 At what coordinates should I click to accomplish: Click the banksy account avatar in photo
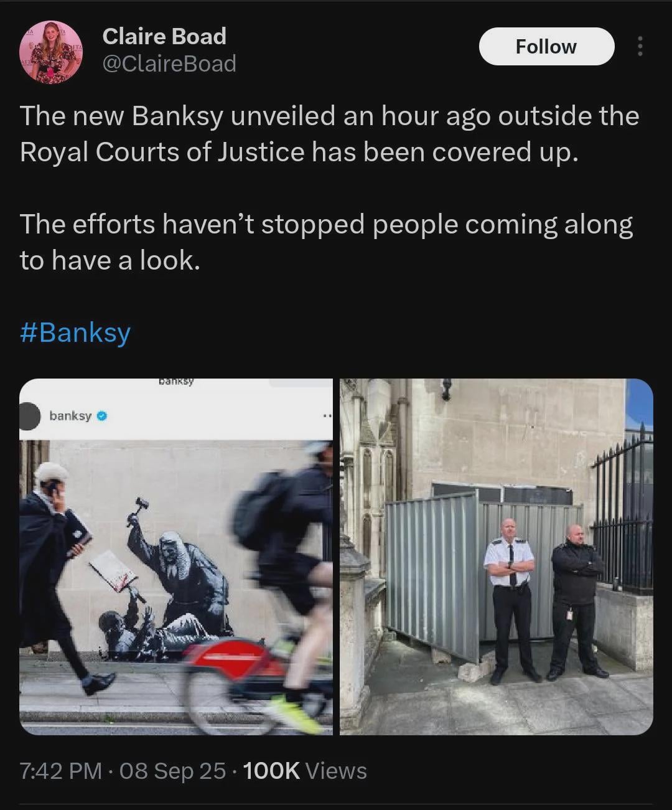click(x=29, y=416)
